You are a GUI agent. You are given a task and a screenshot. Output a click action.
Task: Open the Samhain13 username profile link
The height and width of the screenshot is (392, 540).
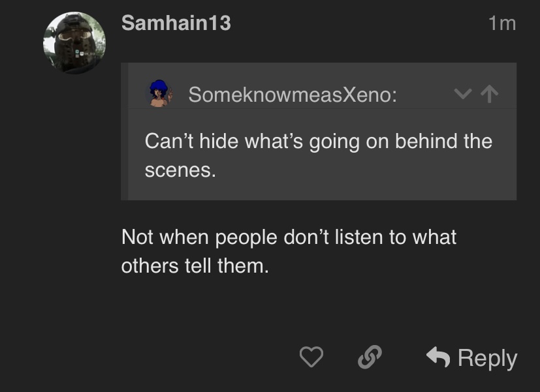[176, 23]
